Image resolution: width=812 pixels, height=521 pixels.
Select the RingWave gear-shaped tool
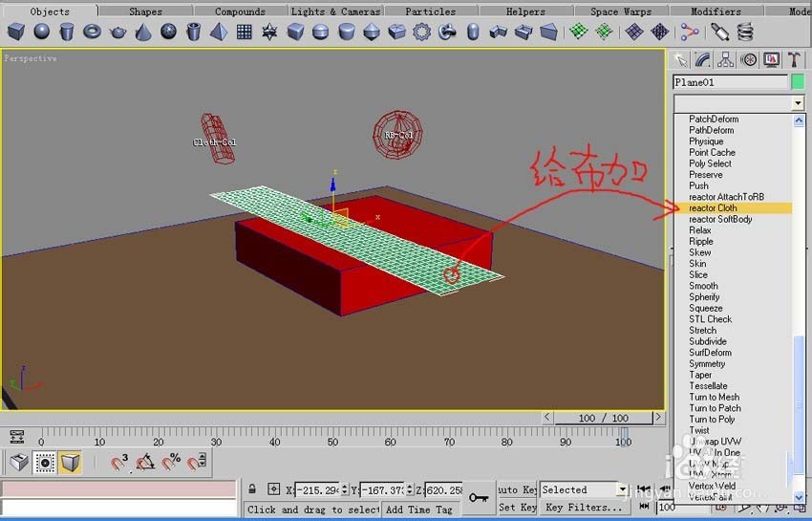pyautogui.click(x=422, y=33)
